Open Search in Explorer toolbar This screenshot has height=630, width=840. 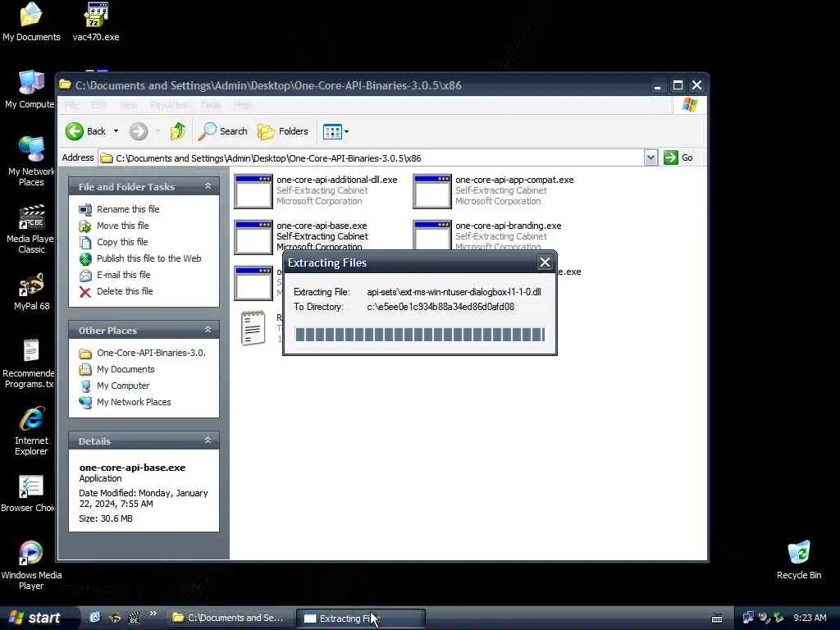point(223,131)
